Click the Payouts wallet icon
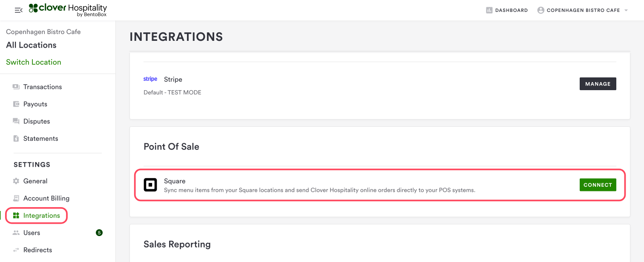The height and width of the screenshot is (262, 644). click(x=16, y=104)
